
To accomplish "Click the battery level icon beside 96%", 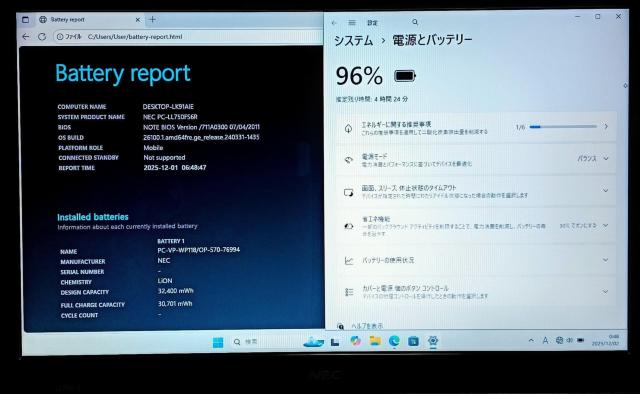I will click(404, 76).
